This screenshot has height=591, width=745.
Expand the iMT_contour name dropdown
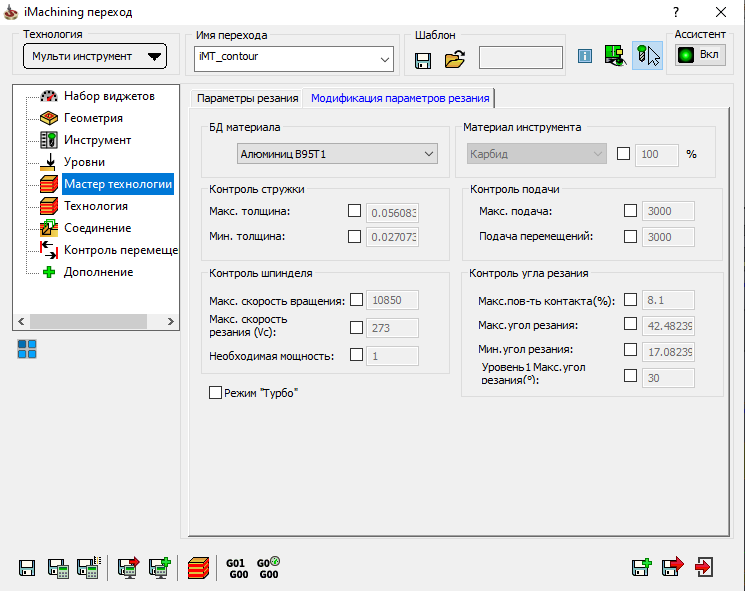point(384,59)
